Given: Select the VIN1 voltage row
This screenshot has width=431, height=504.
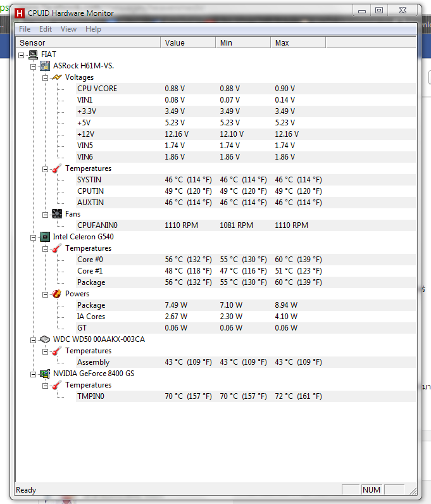Looking at the screenshot, I should click(x=246, y=100).
